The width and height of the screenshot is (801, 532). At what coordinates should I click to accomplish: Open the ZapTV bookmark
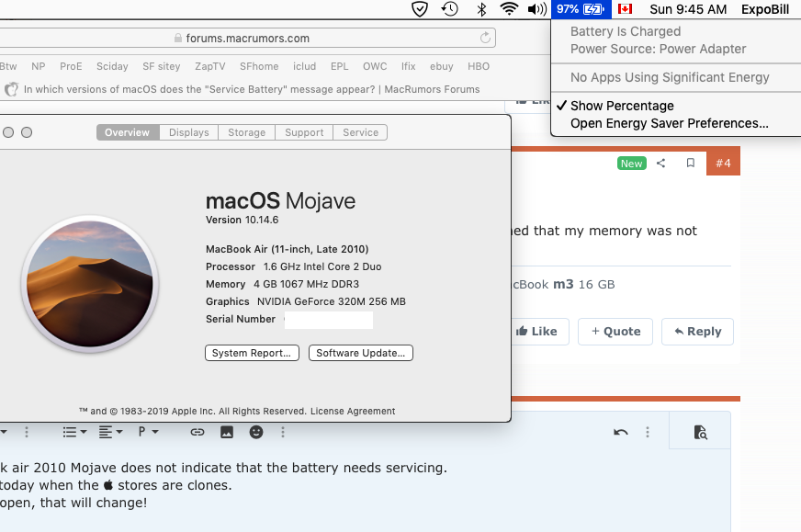(x=210, y=66)
